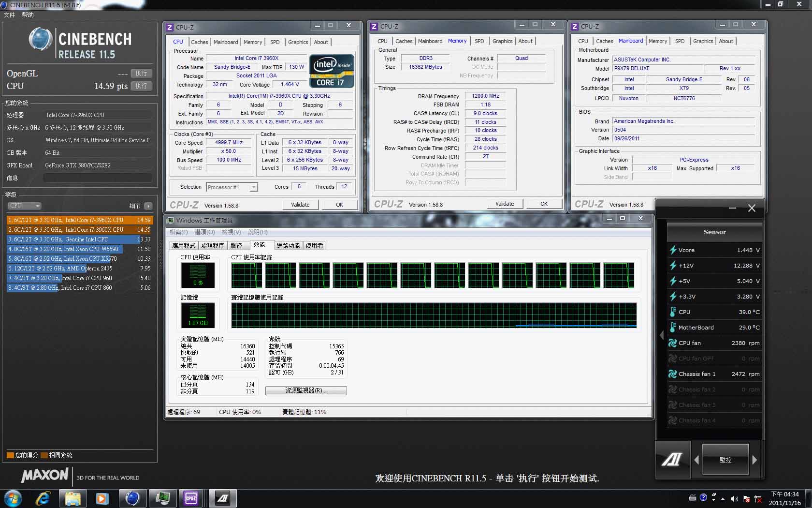Click the 記憶體 1.87 GB memory gauge
This screenshot has height=508, width=812.
(198, 315)
